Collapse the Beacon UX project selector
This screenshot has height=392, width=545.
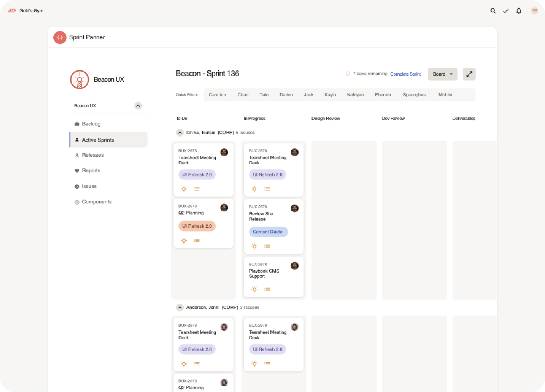point(138,105)
